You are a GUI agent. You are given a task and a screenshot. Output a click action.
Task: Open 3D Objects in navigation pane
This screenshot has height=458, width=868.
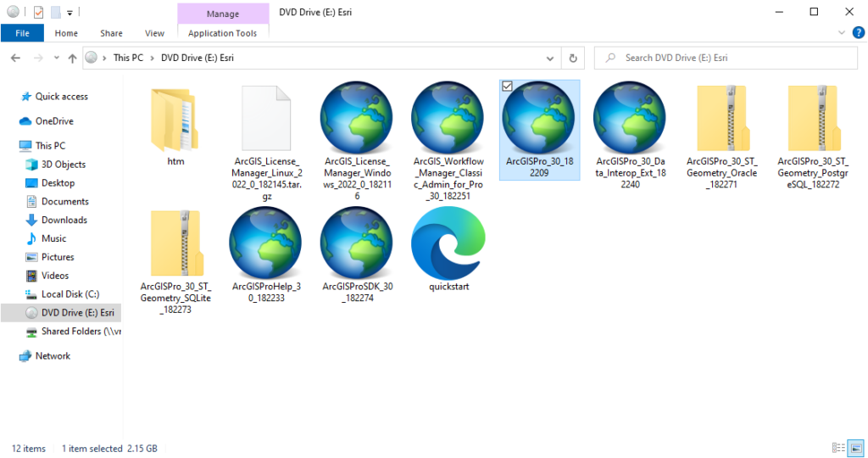63,165
